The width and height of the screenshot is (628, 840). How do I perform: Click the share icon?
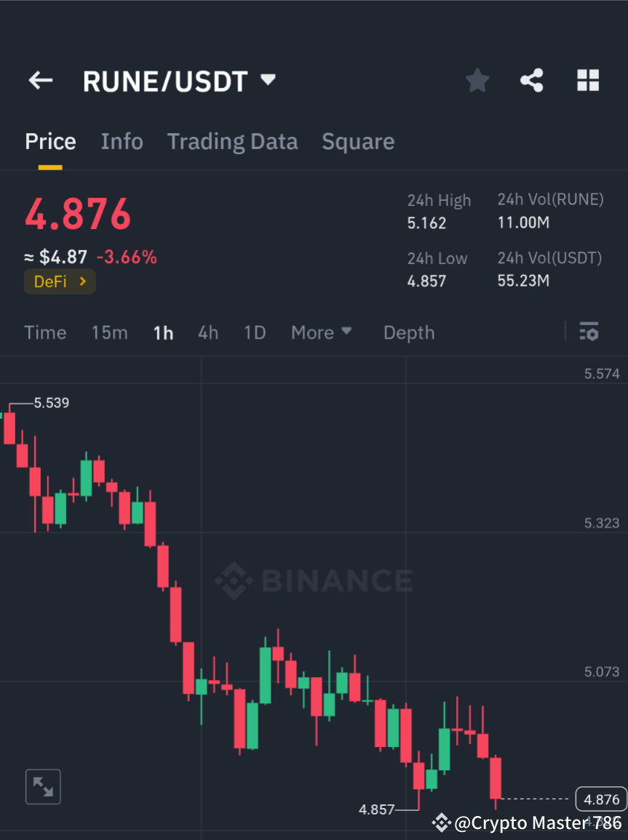pos(532,80)
